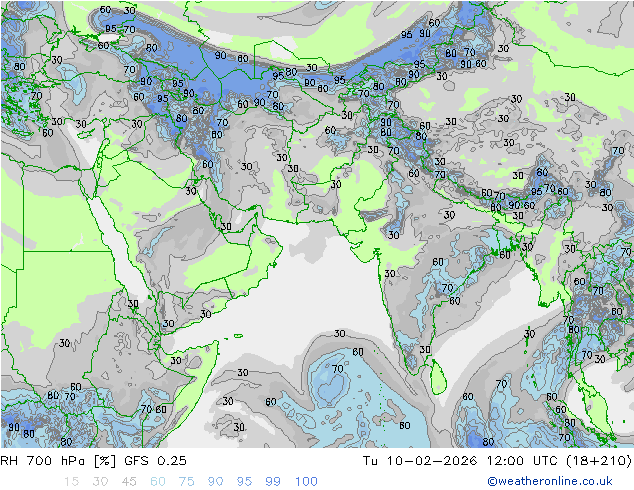Click the legend value 95 below the map
The width and height of the screenshot is (634, 490).
[244, 481]
